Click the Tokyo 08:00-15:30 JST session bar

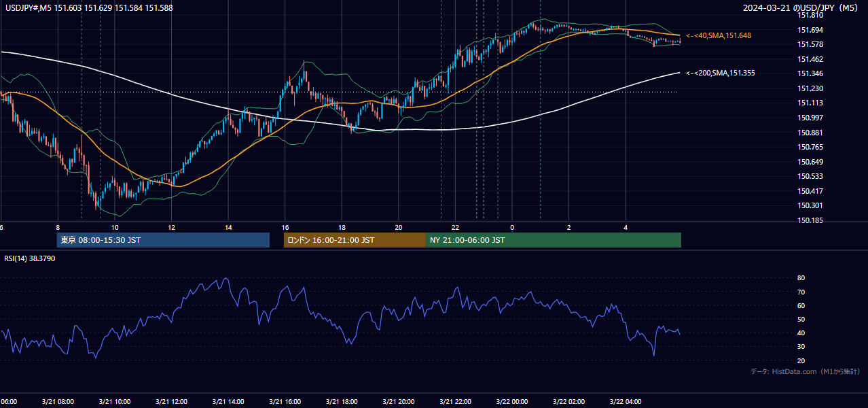163,240
